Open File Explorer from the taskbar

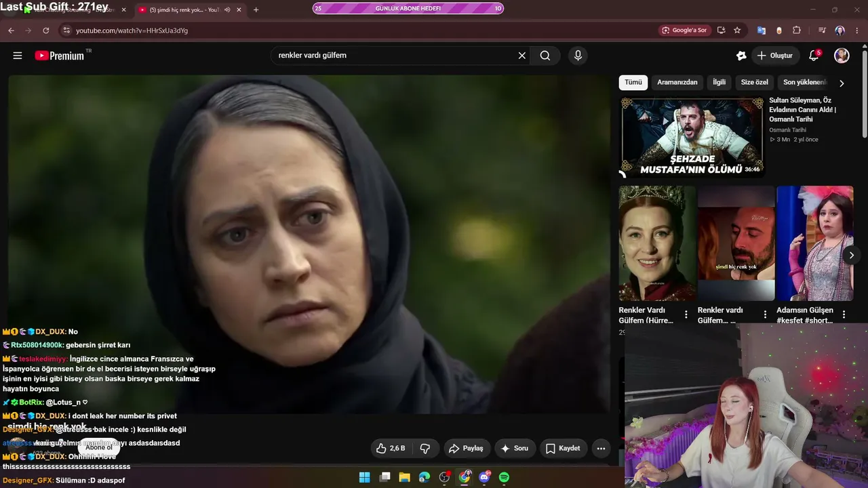405,477
